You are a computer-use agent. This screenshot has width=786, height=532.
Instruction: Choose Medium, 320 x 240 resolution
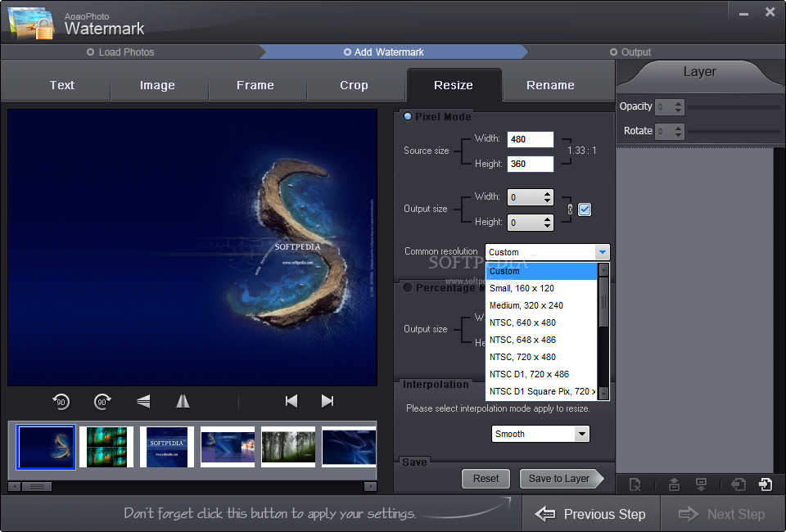click(x=541, y=305)
